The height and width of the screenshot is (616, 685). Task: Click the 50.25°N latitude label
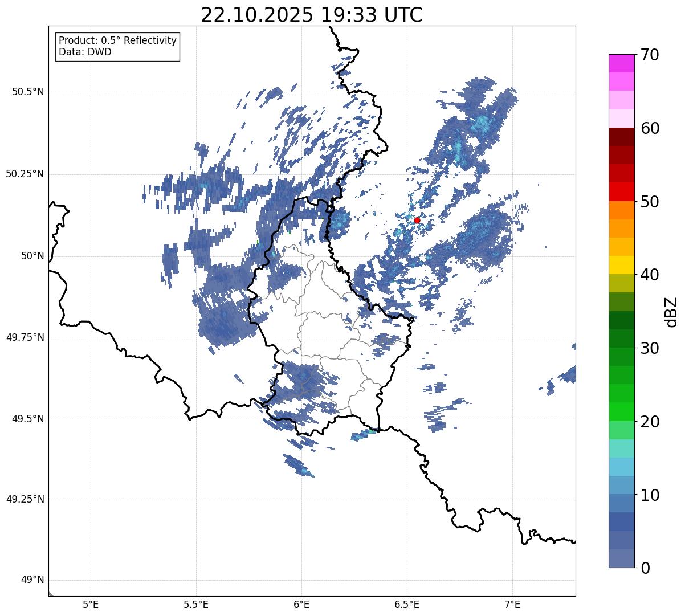coord(25,174)
